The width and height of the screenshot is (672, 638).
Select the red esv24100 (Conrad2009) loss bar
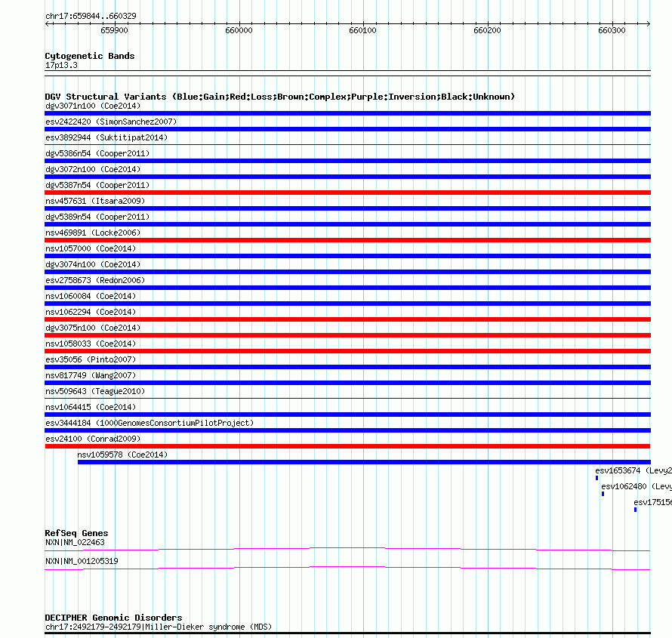click(347, 446)
